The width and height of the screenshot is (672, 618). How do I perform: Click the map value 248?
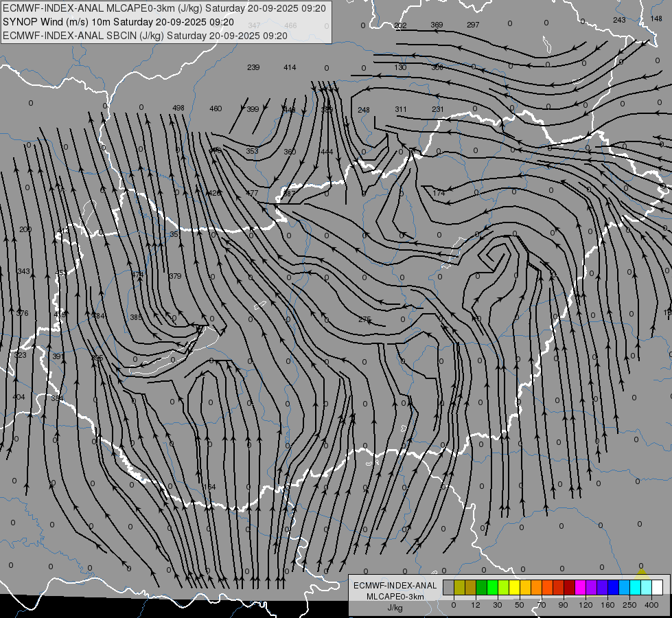pyautogui.click(x=363, y=110)
